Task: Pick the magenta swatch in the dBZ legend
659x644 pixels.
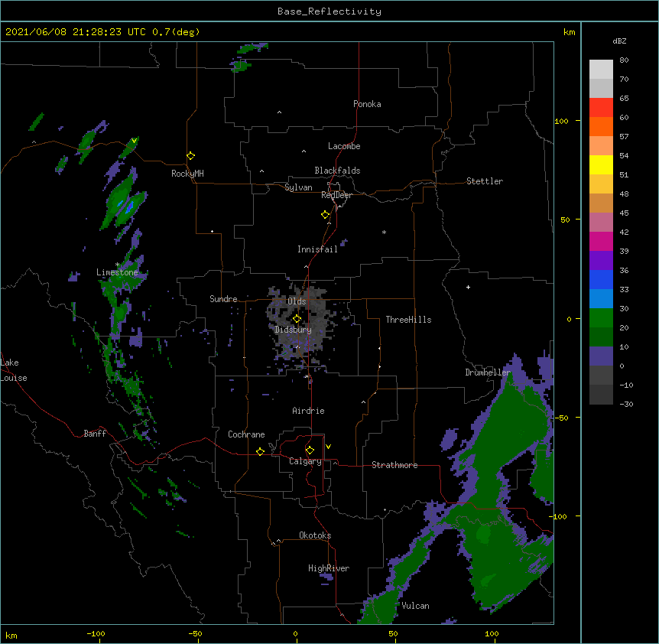Action: pos(601,241)
